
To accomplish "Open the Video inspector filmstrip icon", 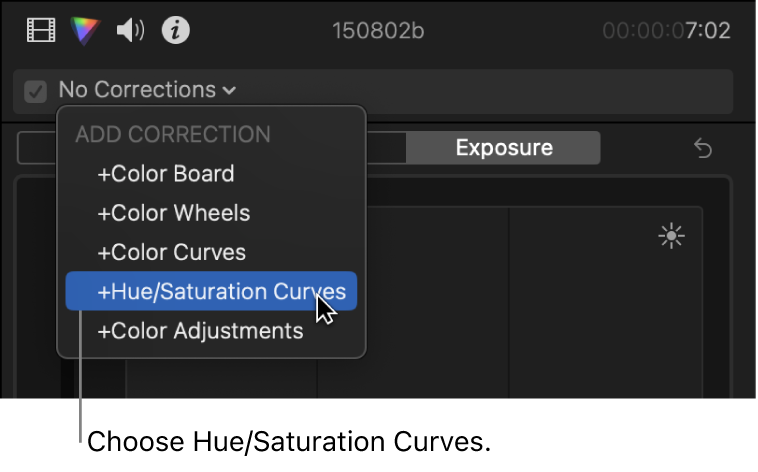I will click(x=40, y=31).
